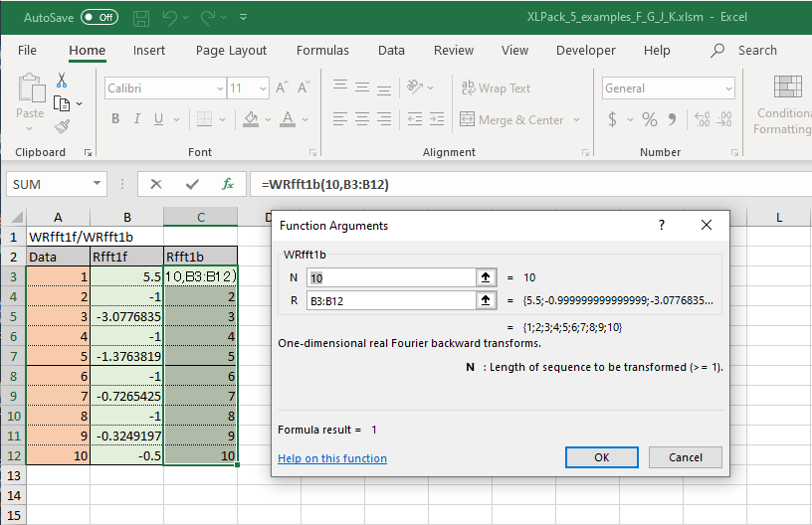Switch to the Insert tab
Screen dimensions: 812x525
point(149,50)
